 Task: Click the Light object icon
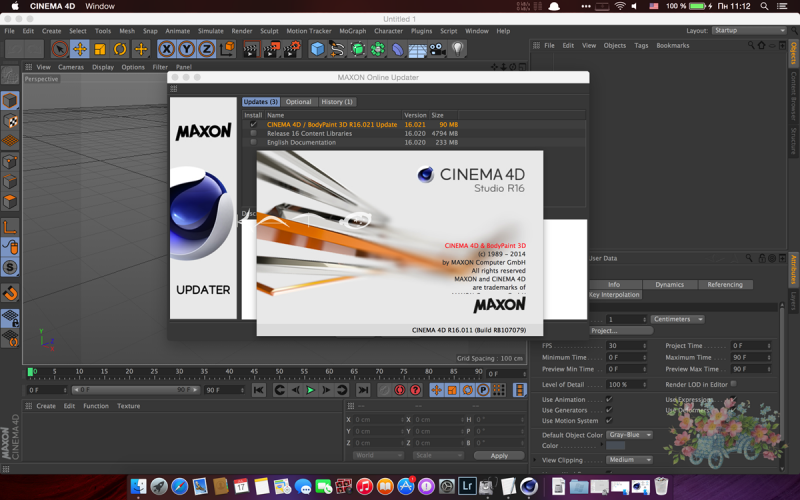(x=457, y=48)
